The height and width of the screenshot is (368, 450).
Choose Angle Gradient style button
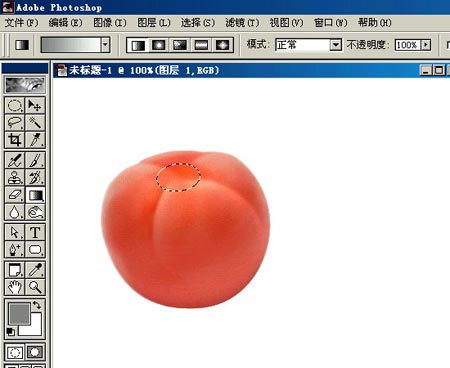click(180, 45)
